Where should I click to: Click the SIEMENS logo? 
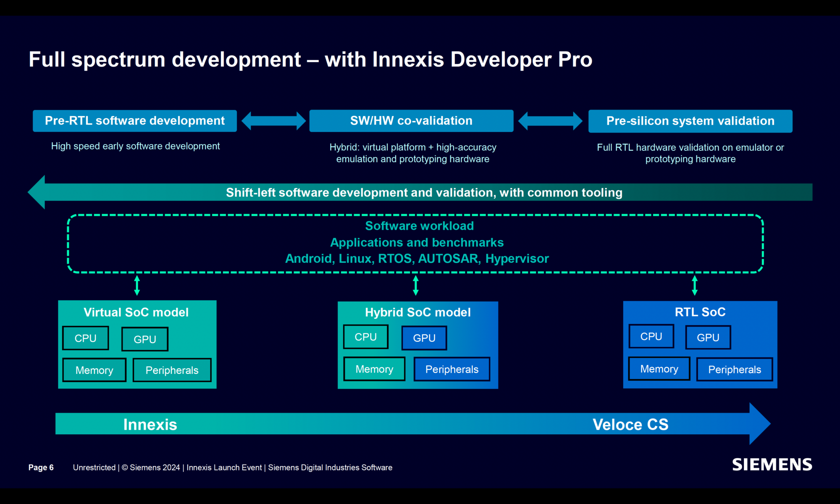tap(772, 465)
